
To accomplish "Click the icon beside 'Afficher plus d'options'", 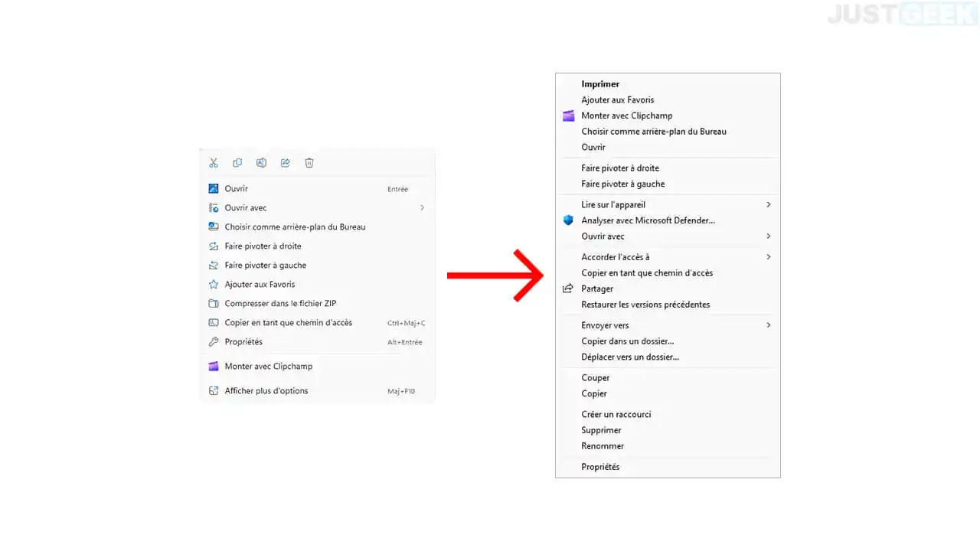I will click(214, 390).
